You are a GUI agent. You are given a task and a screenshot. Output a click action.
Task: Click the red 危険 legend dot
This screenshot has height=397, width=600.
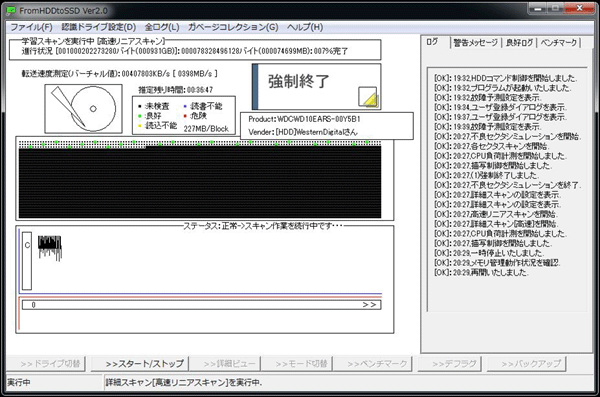click(x=185, y=116)
